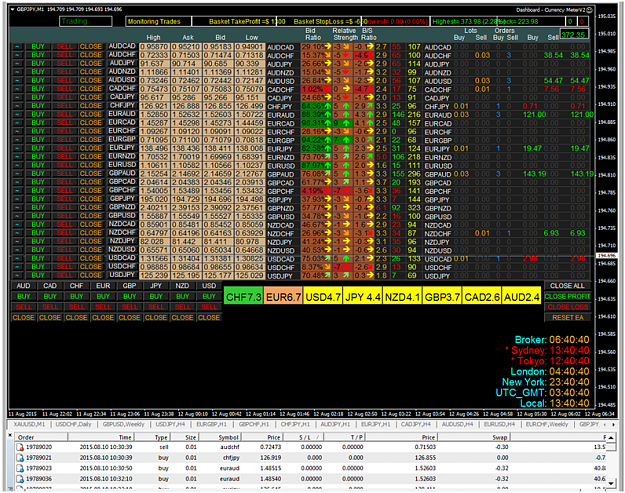Click the orange EUR6.7 strength box
Viewport: 625px width, 493px height.
[x=283, y=297]
